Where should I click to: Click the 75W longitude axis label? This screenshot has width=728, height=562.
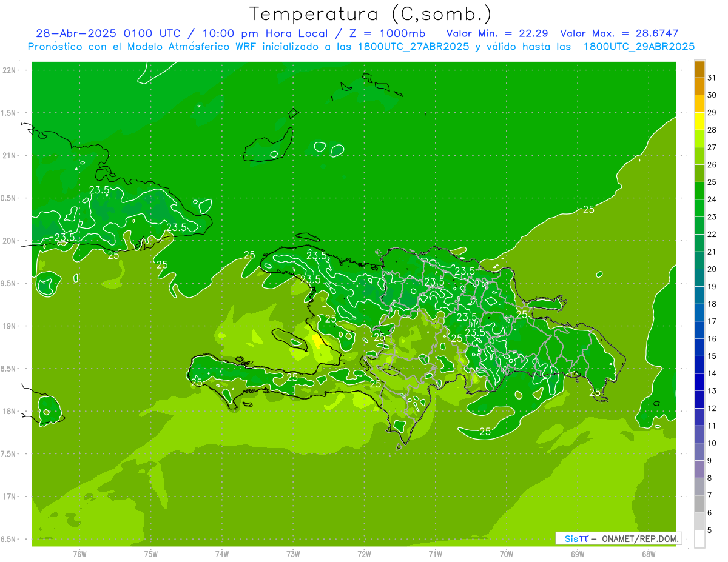pos(151,554)
